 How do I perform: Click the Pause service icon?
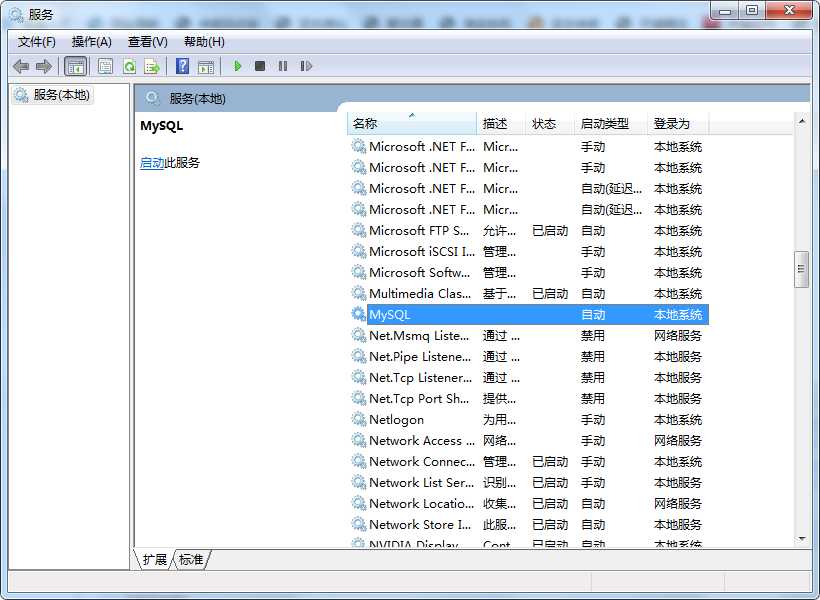coord(283,66)
